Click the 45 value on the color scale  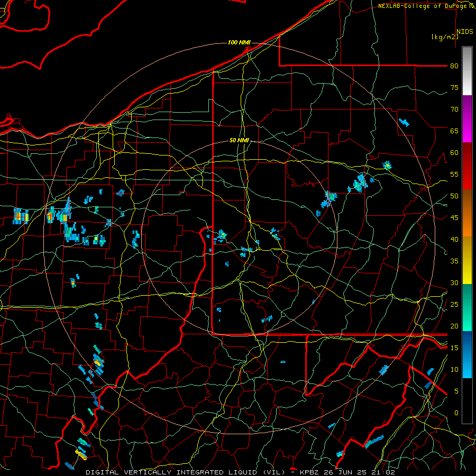coord(454,218)
